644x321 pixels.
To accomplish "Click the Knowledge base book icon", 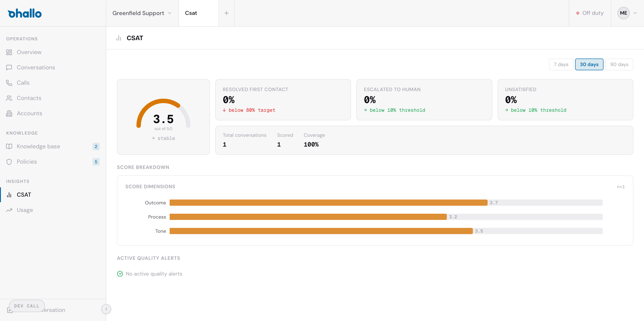I will (x=9, y=146).
